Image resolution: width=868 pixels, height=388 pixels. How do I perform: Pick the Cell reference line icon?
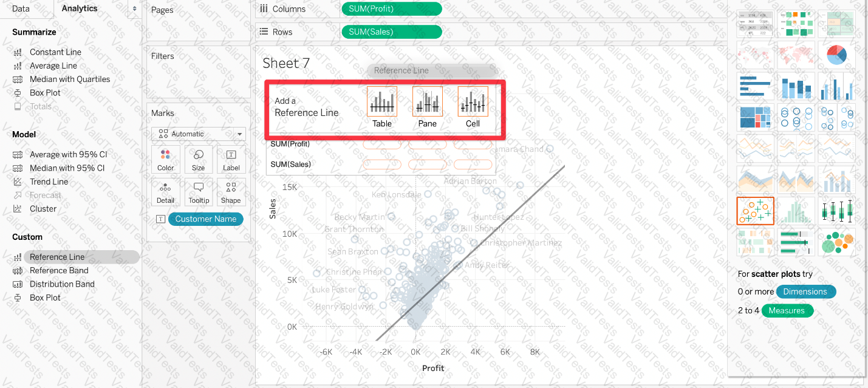tap(473, 101)
